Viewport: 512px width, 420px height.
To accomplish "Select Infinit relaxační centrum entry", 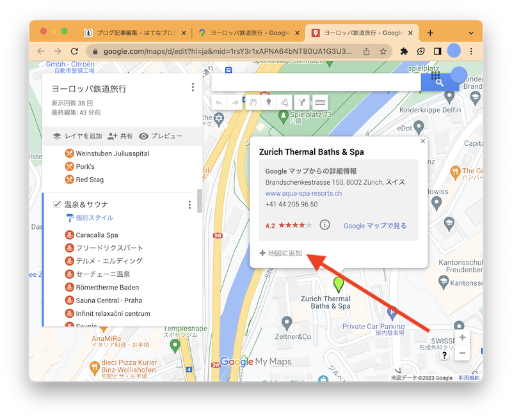I will (x=113, y=313).
